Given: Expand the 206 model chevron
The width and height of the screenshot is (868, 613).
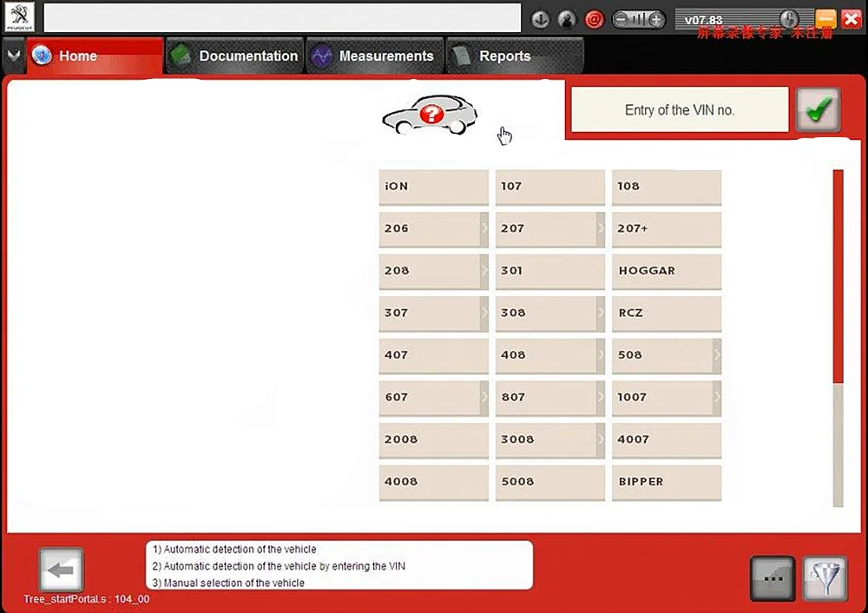Looking at the screenshot, I should pyautogui.click(x=483, y=228).
